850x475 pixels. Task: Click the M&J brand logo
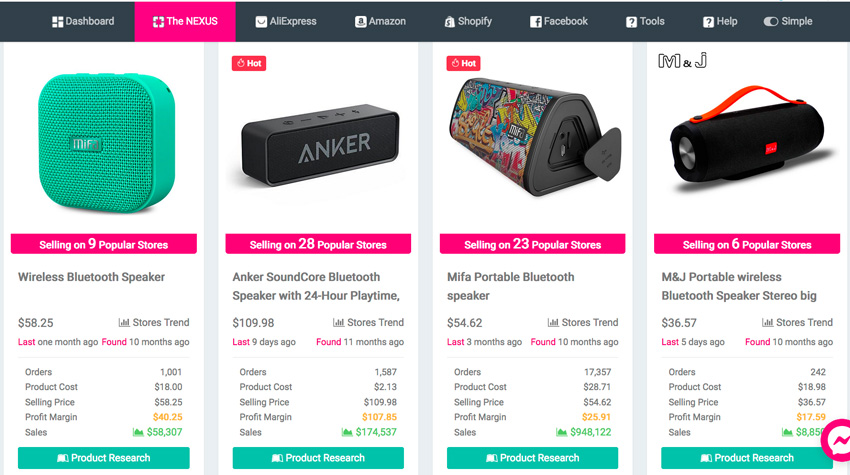682,62
